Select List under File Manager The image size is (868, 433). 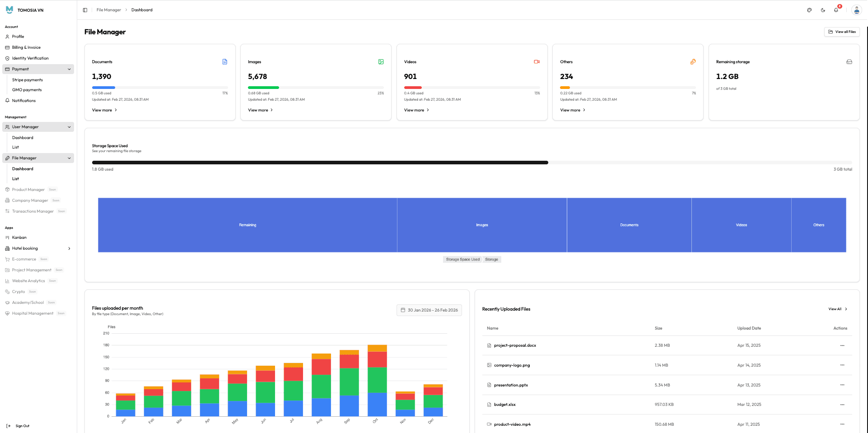point(15,179)
